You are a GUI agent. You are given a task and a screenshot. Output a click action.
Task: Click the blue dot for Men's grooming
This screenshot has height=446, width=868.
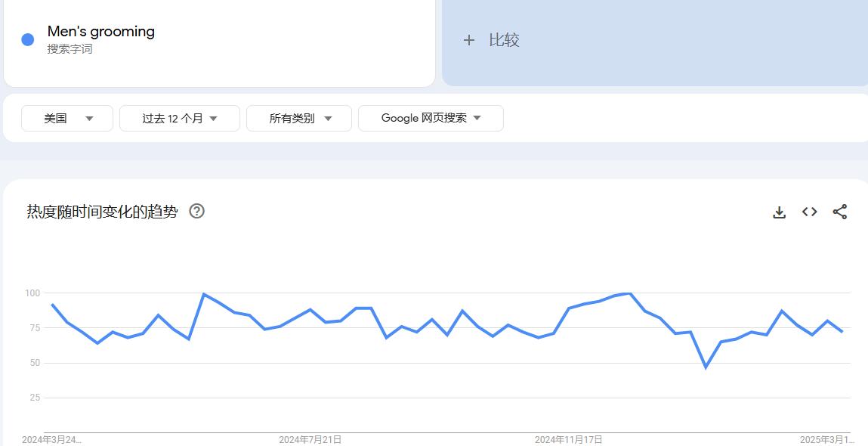coord(28,39)
